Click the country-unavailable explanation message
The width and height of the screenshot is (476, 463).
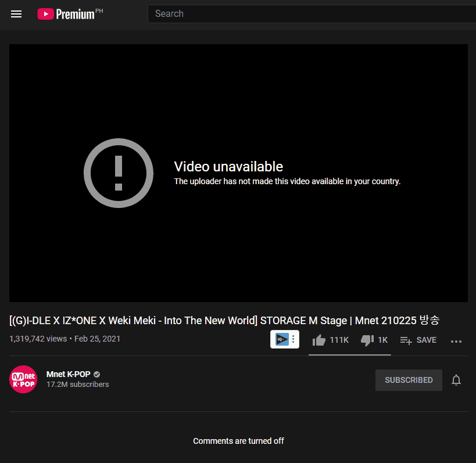click(x=287, y=181)
